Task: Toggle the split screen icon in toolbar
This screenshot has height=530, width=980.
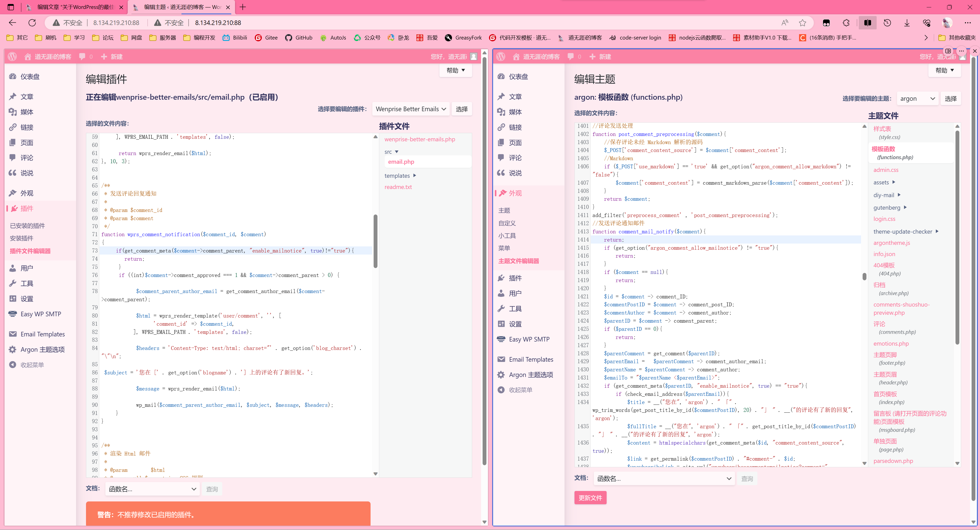Action: tap(867, 23)
